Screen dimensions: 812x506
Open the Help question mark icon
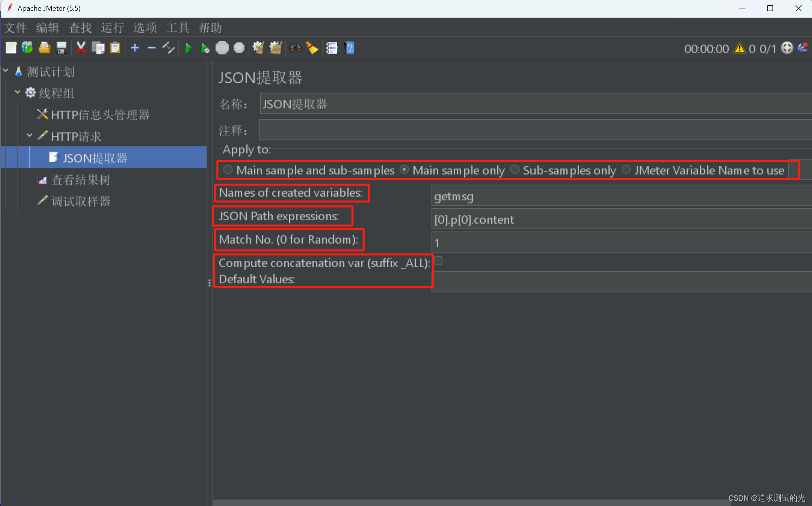point(350,48)
